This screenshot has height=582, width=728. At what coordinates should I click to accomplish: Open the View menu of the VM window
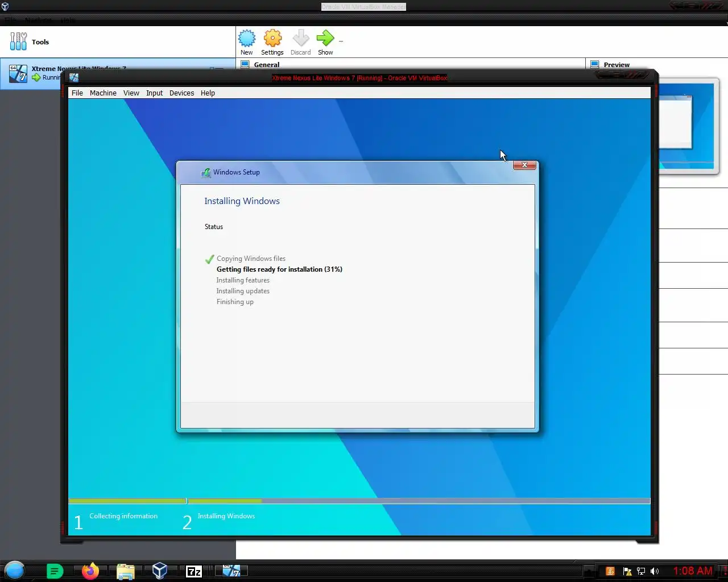[x=131, y=93]
